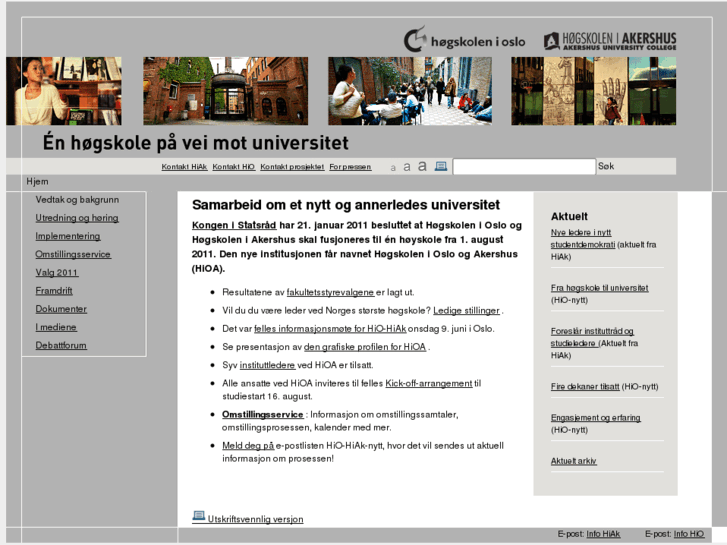The height and width of the screenshot is (545, 727).
Task: Open the Kontakt prosjektet link
Action: (x=292, y=167)
